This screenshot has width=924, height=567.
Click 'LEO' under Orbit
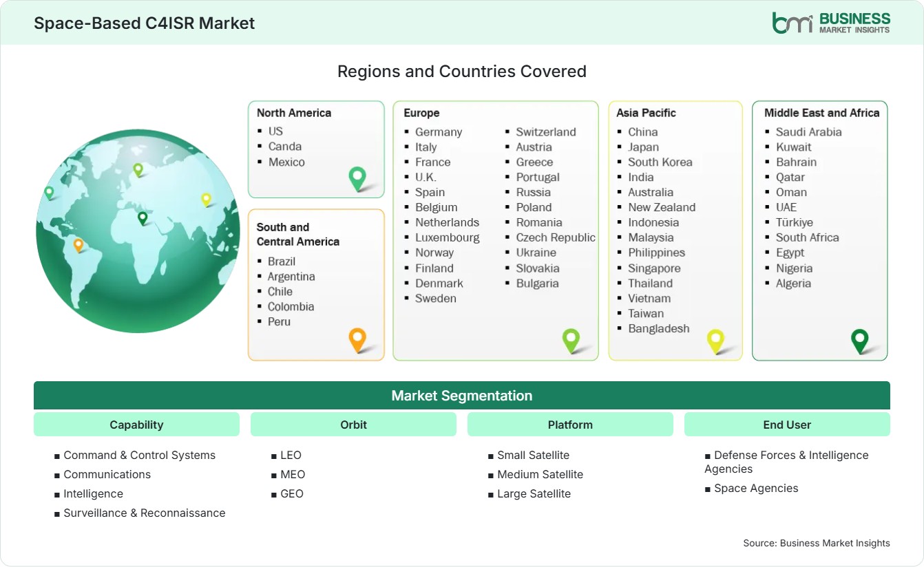click(291, 456)
